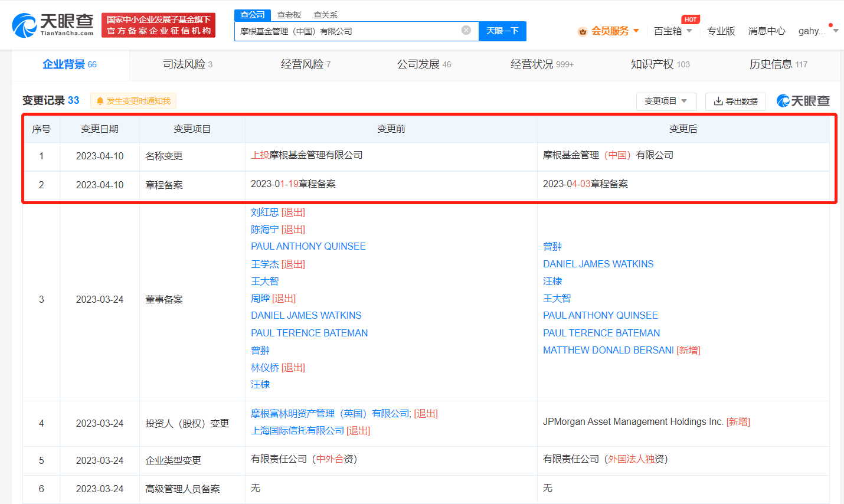Expand the user account dropdown arrow
The width and height of the screenshot is (844, 504).
pyautogui.click(x=836, y=31)
